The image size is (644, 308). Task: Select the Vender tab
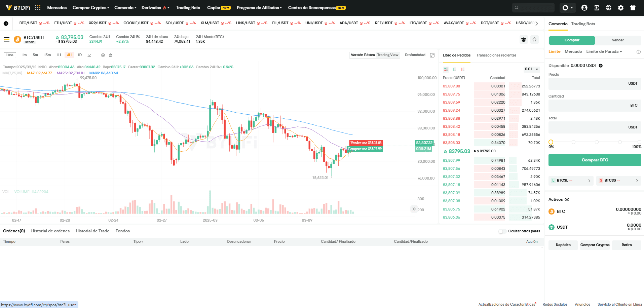coord(618,40)
